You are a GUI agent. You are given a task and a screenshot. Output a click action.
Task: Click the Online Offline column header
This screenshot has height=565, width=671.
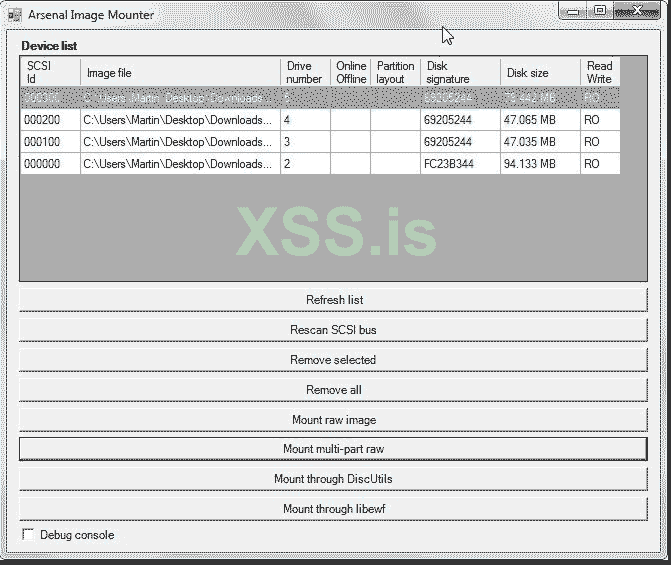[350, 72]
